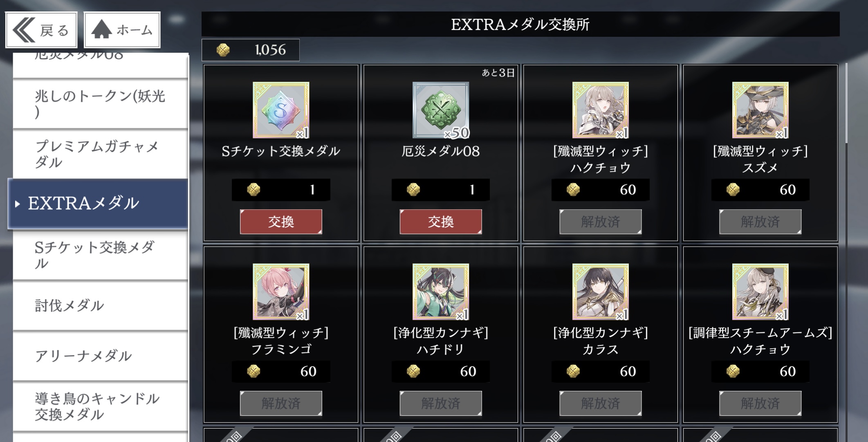The image size is (868, 442).
Task: Open the 殲滅型ウィッチ スズメ character portrait
Action: pos(760,110)
